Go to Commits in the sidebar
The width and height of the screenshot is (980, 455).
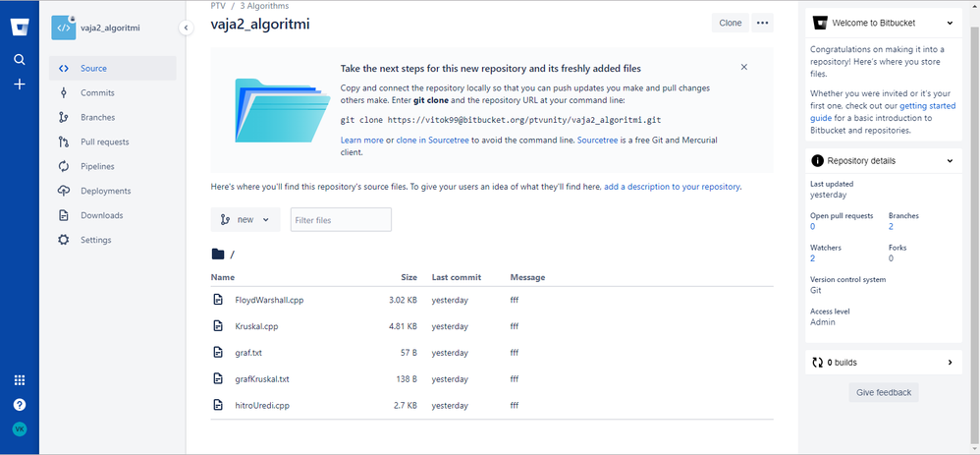click(x=113, y=92)
